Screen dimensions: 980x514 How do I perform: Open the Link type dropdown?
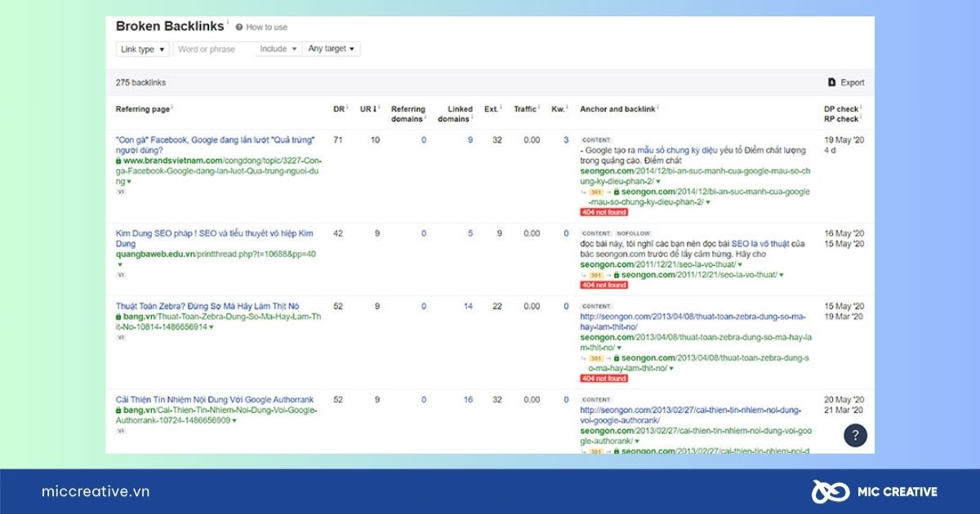[x=142, y=49]
